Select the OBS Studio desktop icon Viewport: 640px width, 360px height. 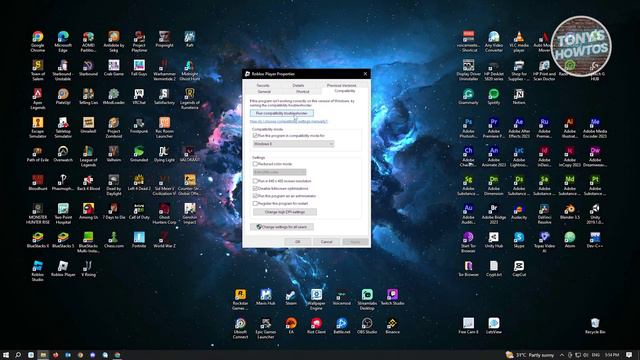click(367, 327)
